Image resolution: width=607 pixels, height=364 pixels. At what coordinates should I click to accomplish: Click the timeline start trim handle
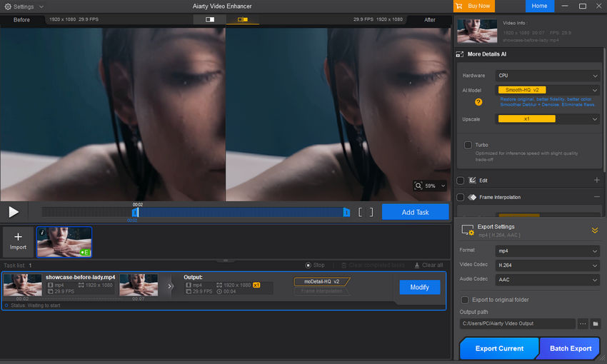[135, 212]
